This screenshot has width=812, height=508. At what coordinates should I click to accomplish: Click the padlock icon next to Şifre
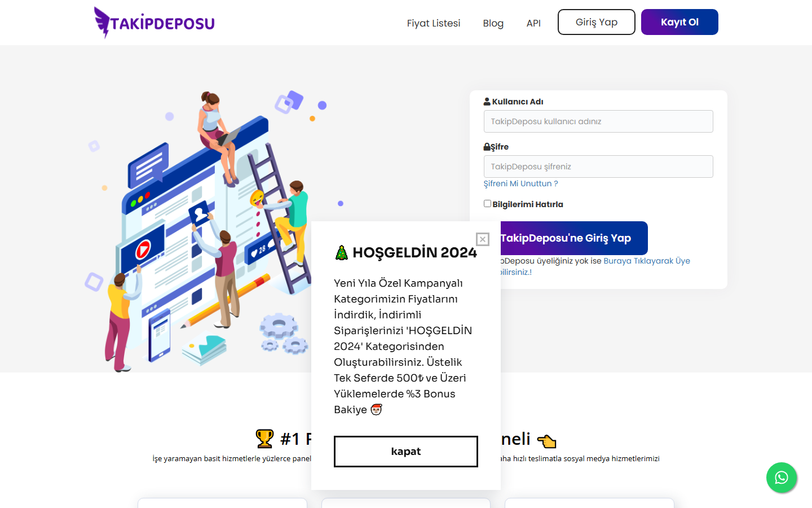pyautogui.click(x=487, y=146)
